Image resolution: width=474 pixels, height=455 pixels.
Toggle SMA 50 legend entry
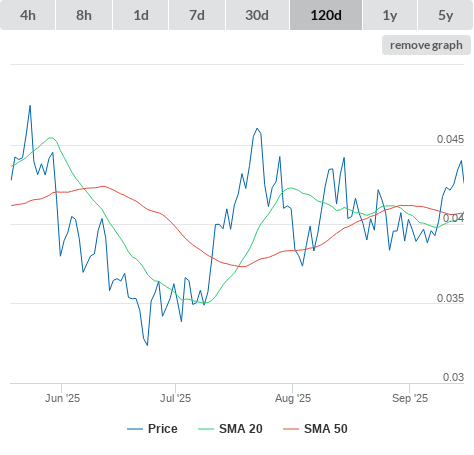315,429
